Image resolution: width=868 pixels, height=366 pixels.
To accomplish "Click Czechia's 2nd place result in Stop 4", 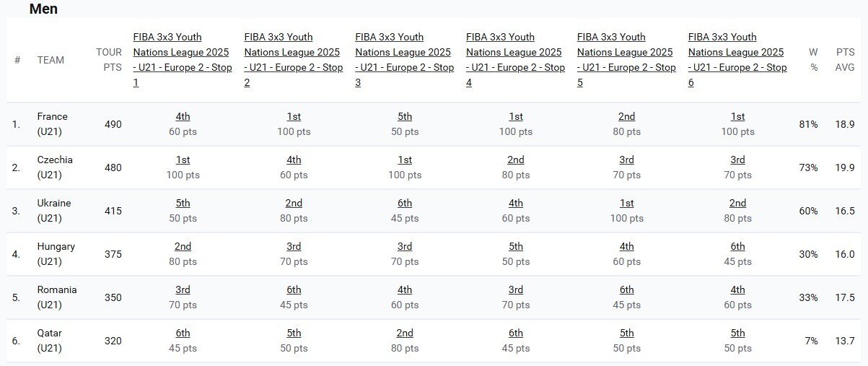I will (515, 160).
